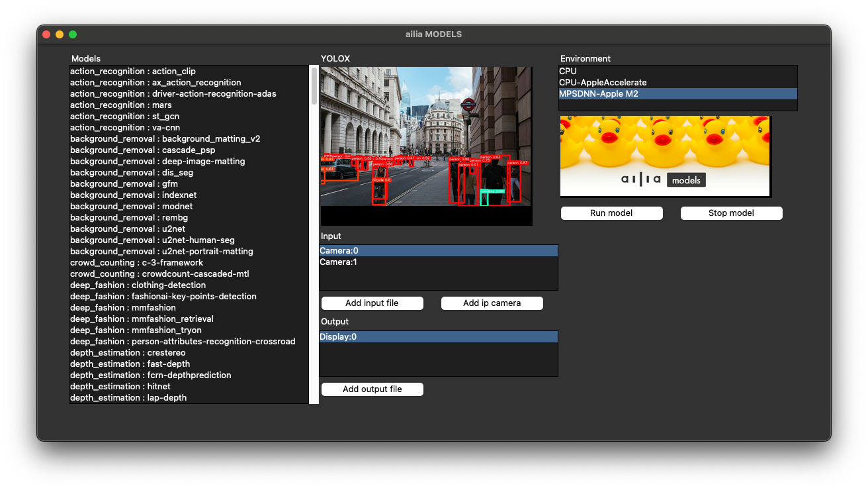Choose Display:0 in the Output list
This screenshot has width=868, height=490.
pyautogui.click(x=438, y=337)
